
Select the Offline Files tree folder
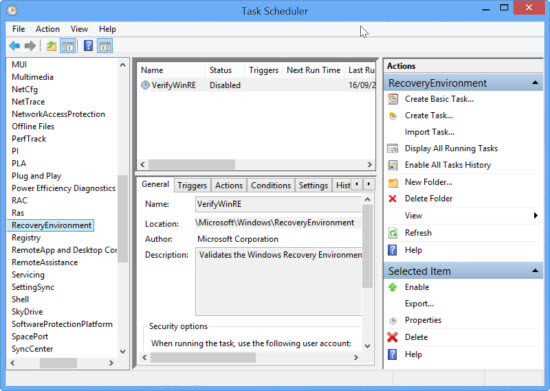[x=33, y=127]
